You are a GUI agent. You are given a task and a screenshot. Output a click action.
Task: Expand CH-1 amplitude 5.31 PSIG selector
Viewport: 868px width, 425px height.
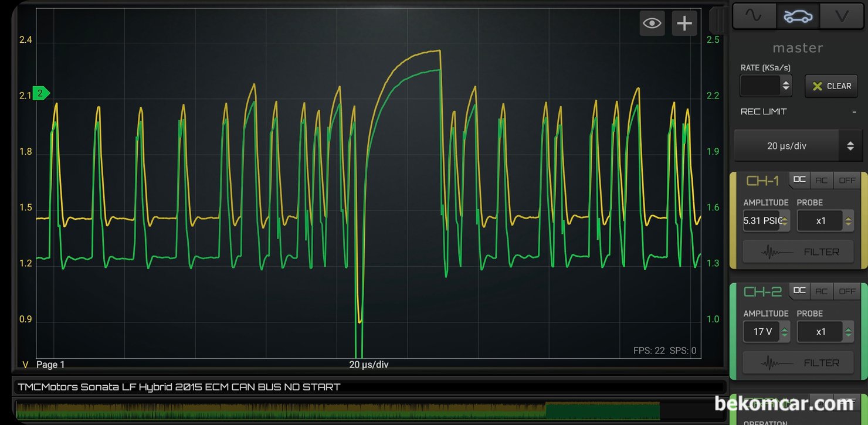[767, 221]
